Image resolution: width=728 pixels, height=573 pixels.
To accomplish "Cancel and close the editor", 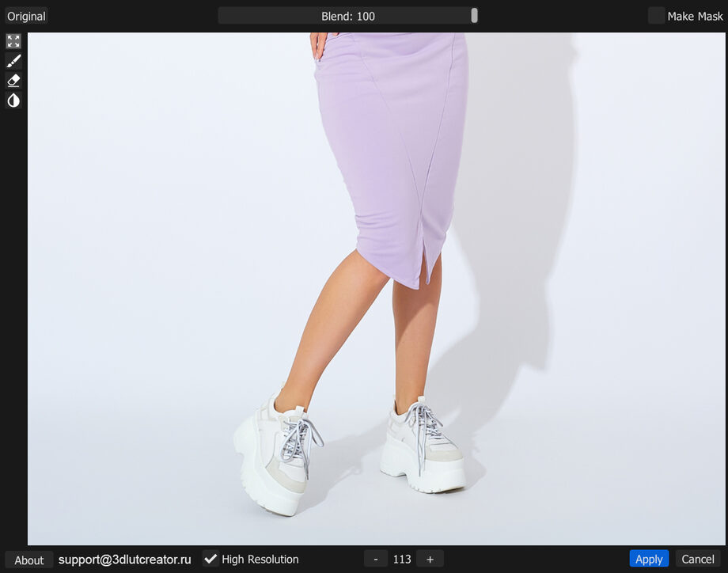I will pyautogui.click(x=698, y=559).
